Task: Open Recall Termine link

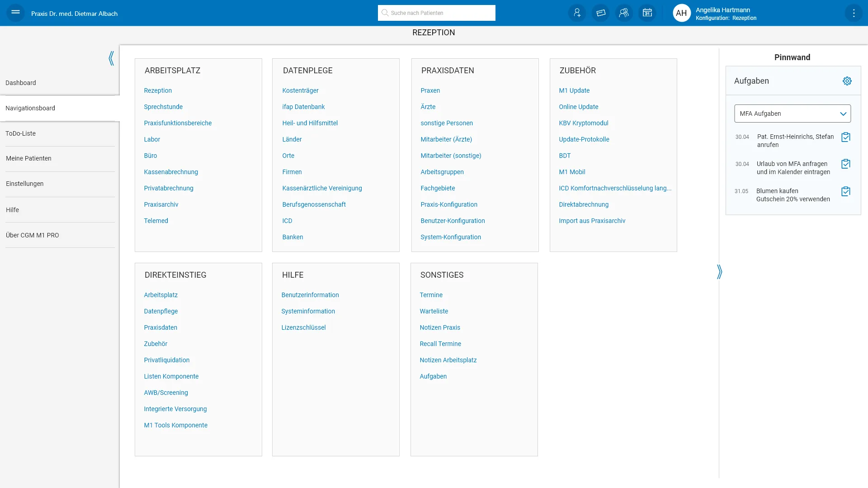Action: pos(440,344)
